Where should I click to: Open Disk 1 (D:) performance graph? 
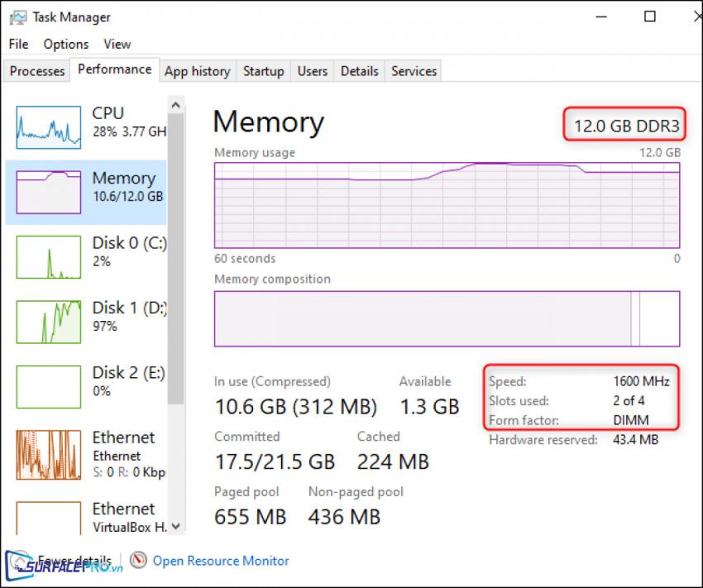pyautogui.click(x=49, y=322)
